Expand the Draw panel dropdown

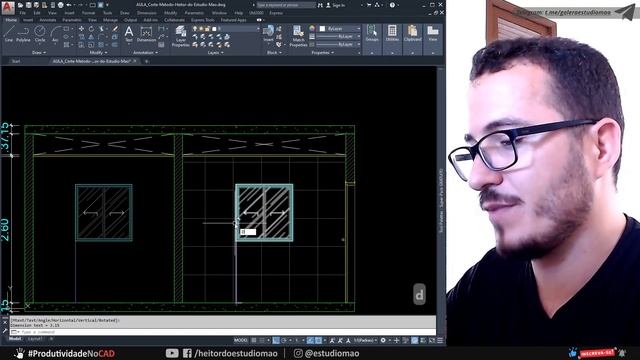coord(39,53)
